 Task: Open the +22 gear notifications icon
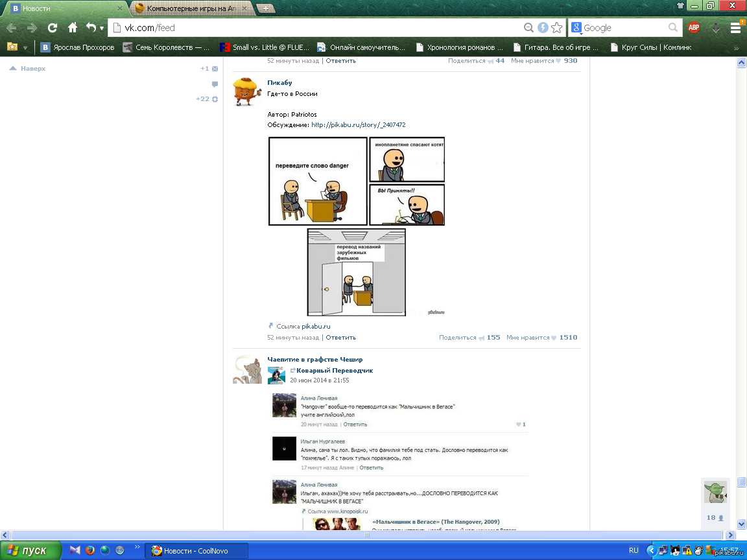215,99
